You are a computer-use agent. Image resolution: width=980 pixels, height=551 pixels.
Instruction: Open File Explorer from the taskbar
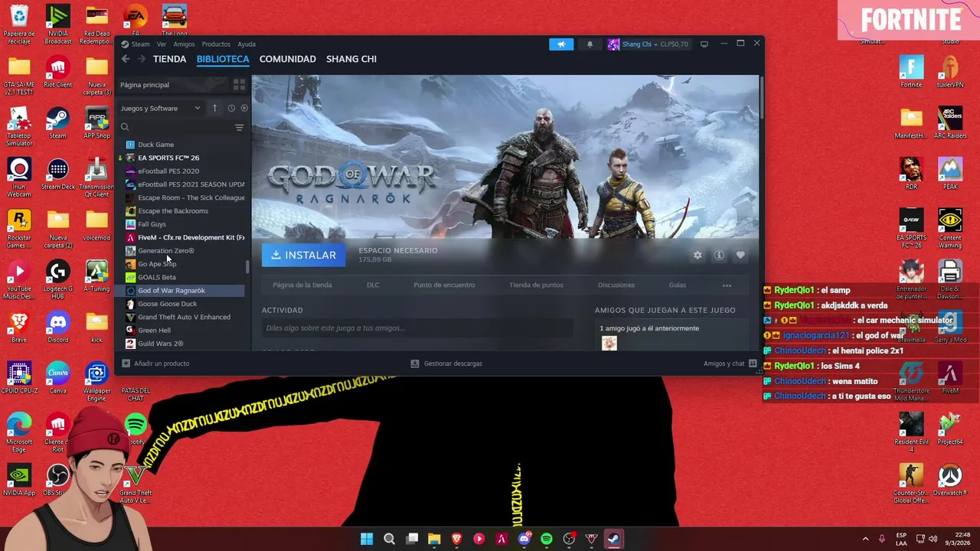coord(434,539)
